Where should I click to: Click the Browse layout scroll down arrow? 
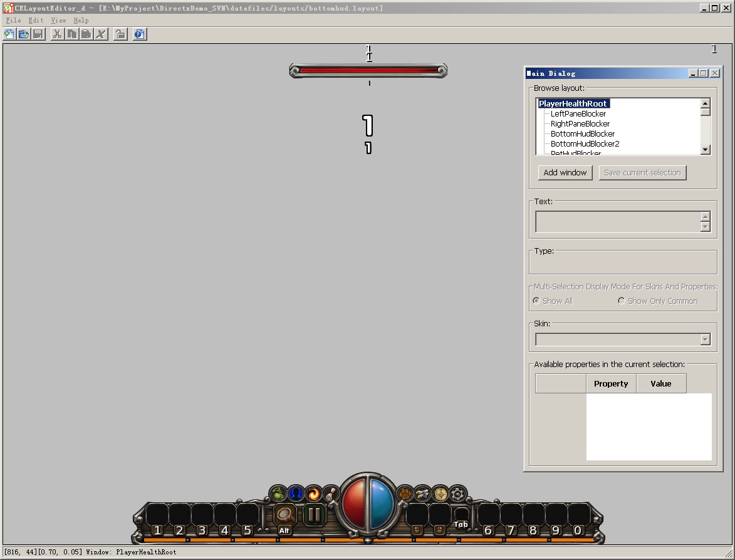pyautogui.click(x=706, y=150)
